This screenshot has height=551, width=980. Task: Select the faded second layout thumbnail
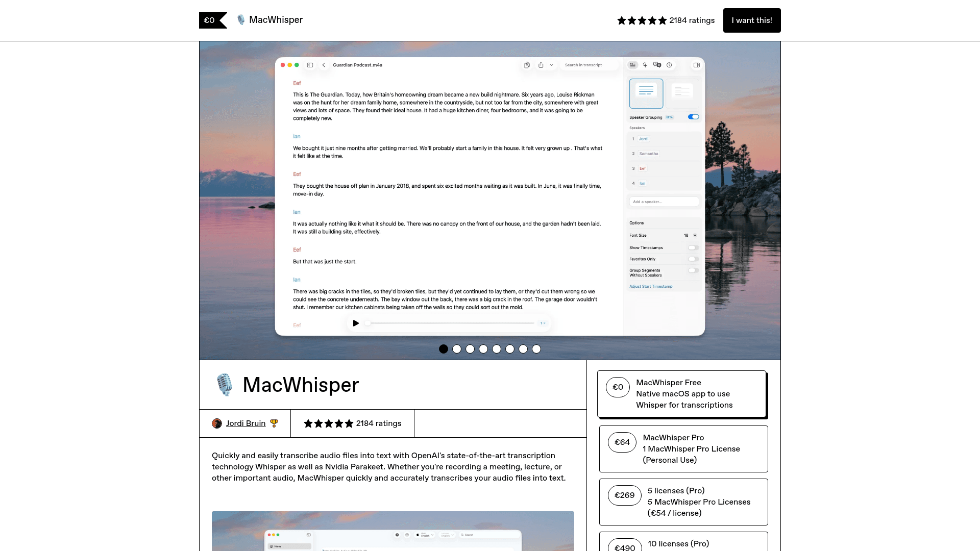coord(682,93)
